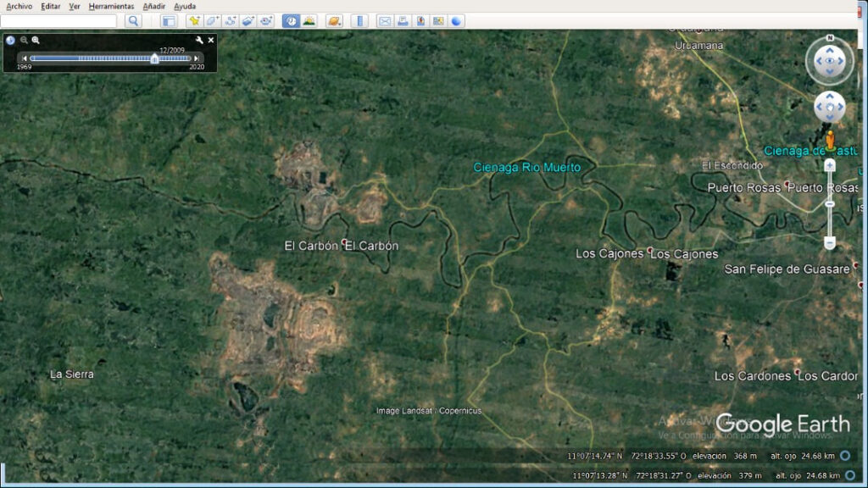This screenshot has width=868, height=488.
Task: Toggle sunlight across the landscape
Action: [309, 21]
